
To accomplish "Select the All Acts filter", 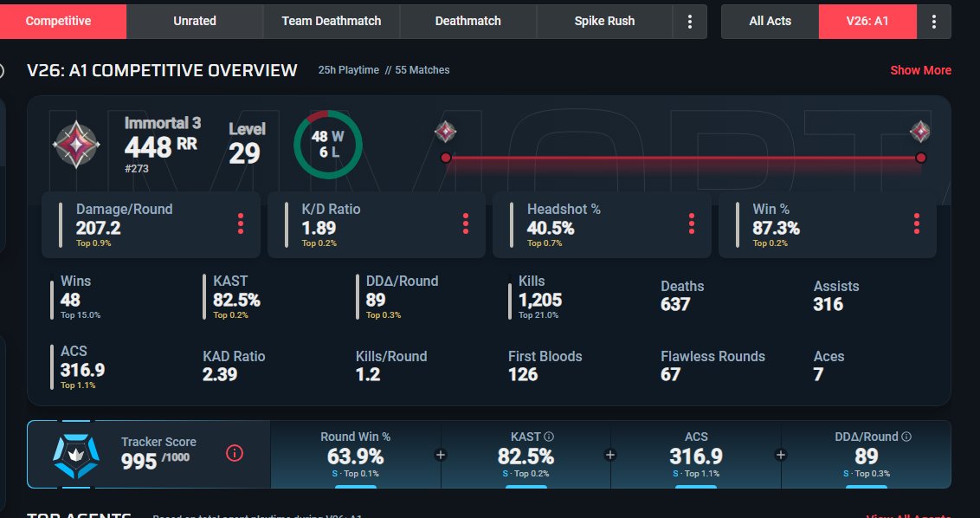I will [770, 22].
